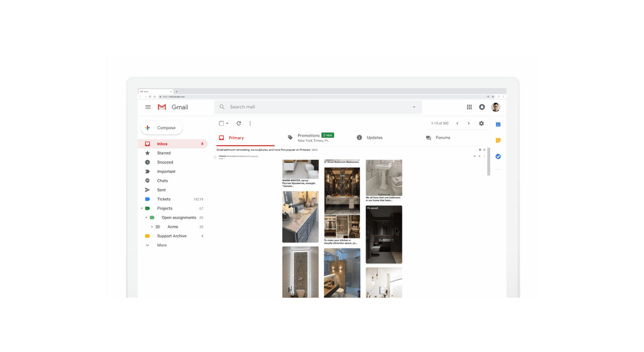Collapse the Projects label tree
Image resolution: width=644 pixels, height=352 pixels.
pyautogui.click(x=142, y=208)
